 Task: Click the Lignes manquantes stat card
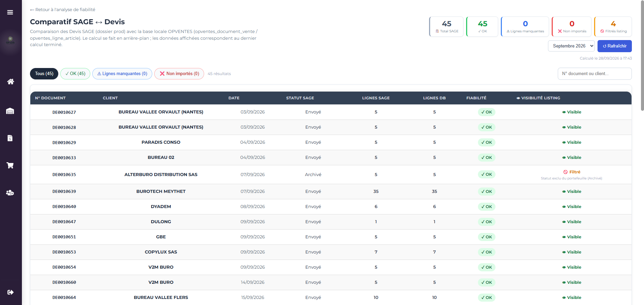click(525, 27)
